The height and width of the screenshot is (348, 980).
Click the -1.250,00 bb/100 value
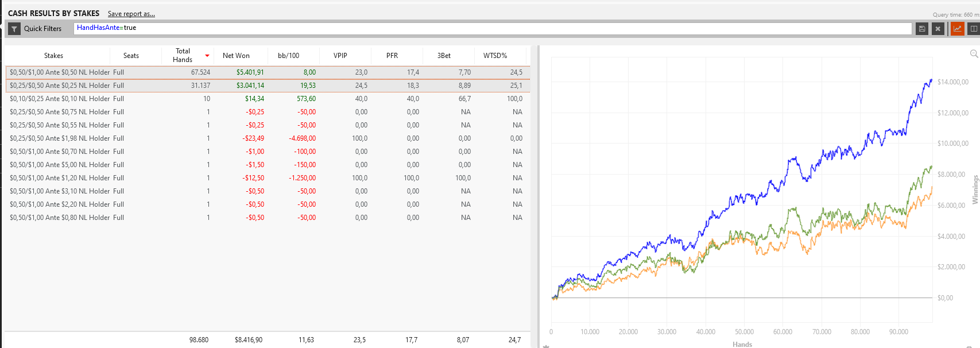tap(303, 178)
